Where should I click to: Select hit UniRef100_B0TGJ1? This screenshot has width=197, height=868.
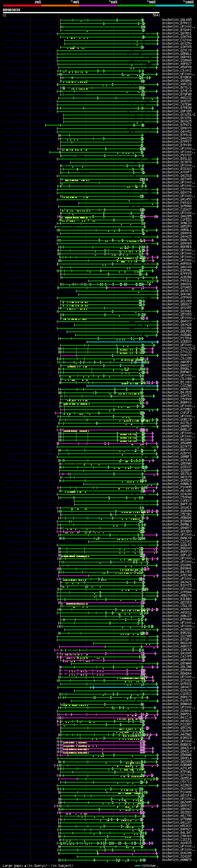(x=177, y=88)
